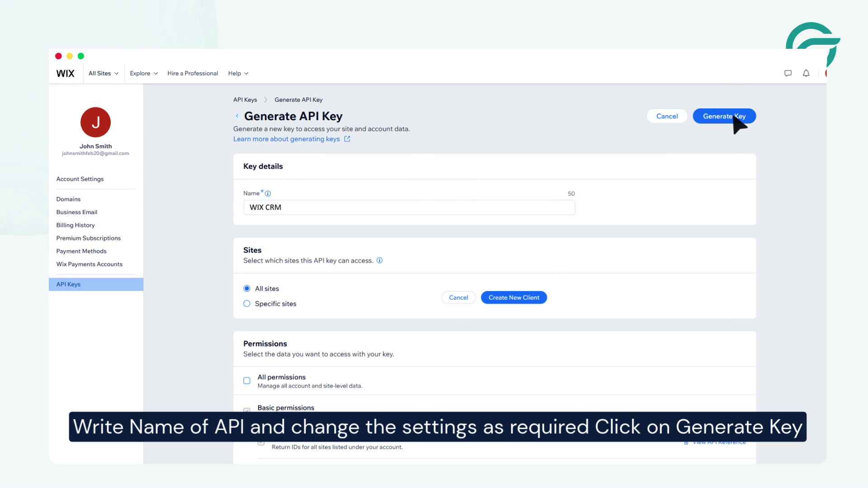This screenshot has height=488, width=868.
Task: Select the All sites radio button
Action: [247, 288]
